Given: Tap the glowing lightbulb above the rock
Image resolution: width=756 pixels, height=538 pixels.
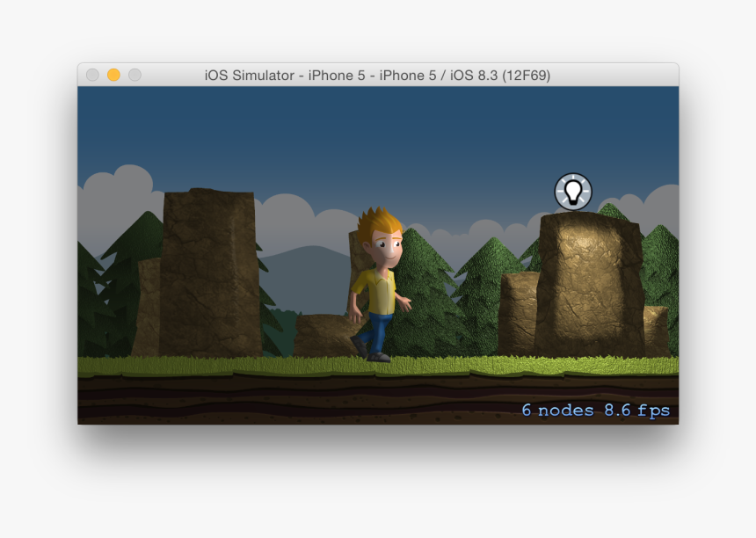Looking at the screenshot, I should [575, 190].
